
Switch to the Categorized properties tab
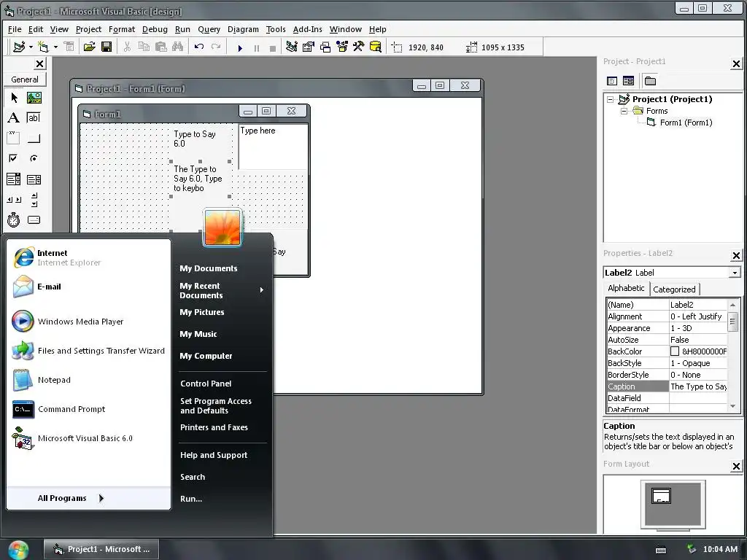click(674, 289)
